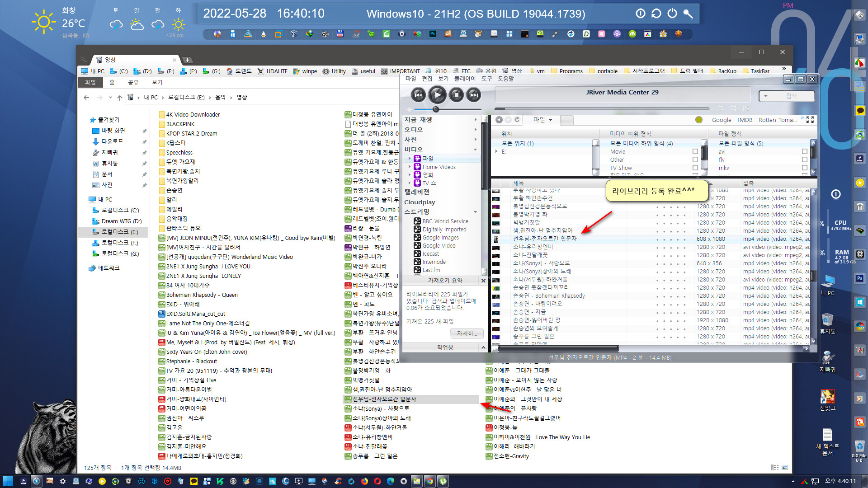Image resolution: width=868 pixels, height=488 pixels.
Task: Open the Explorer 보기 ribbon tab
Action: click(157, 82)
